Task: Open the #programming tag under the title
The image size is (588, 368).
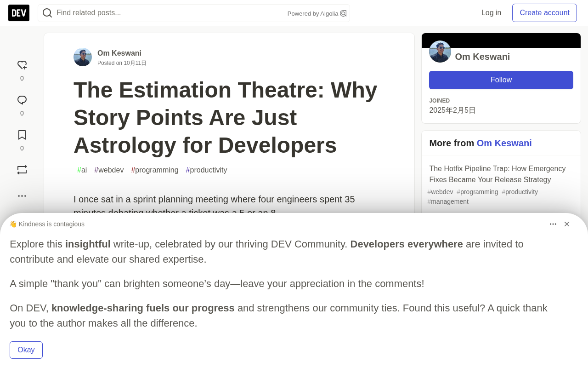Action: pos(155,170)
